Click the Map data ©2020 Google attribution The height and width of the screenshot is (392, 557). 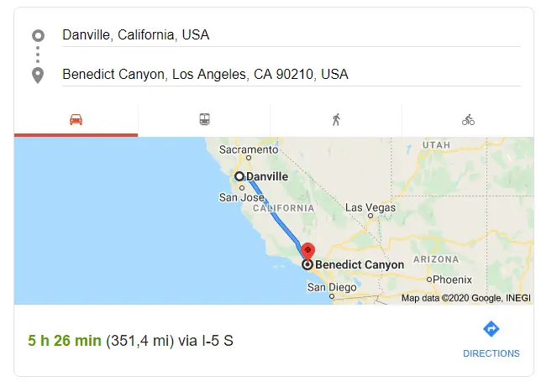tap(465, 298)
